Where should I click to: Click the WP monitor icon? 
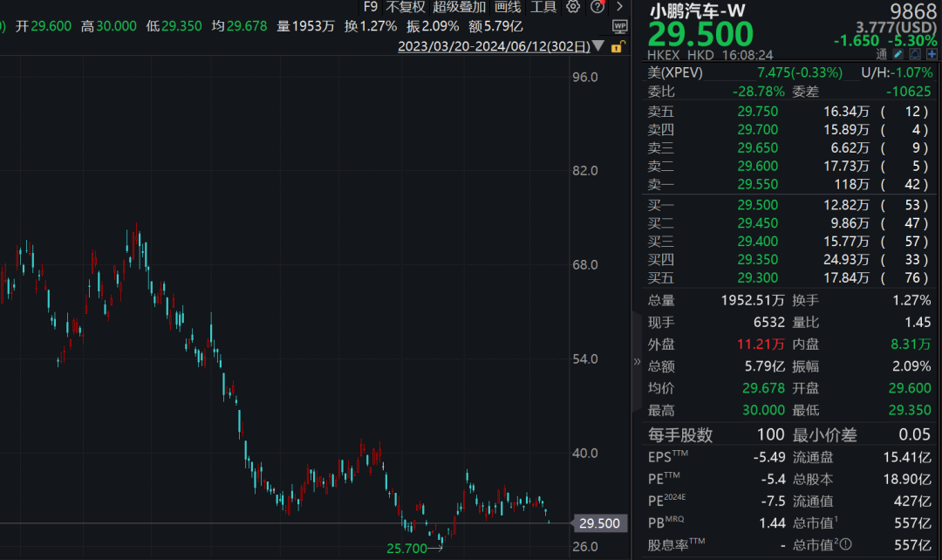click(620, 26)
